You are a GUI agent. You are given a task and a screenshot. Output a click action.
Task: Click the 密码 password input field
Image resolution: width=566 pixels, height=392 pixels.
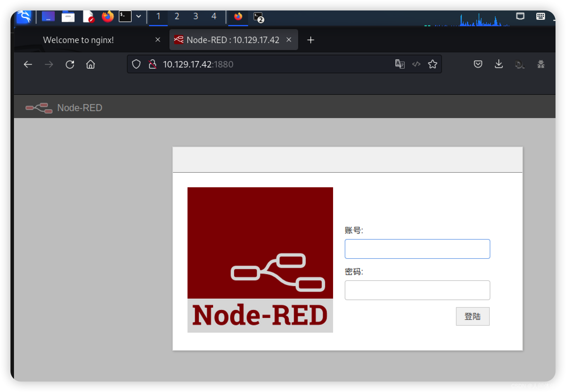(x=417, y=290)
